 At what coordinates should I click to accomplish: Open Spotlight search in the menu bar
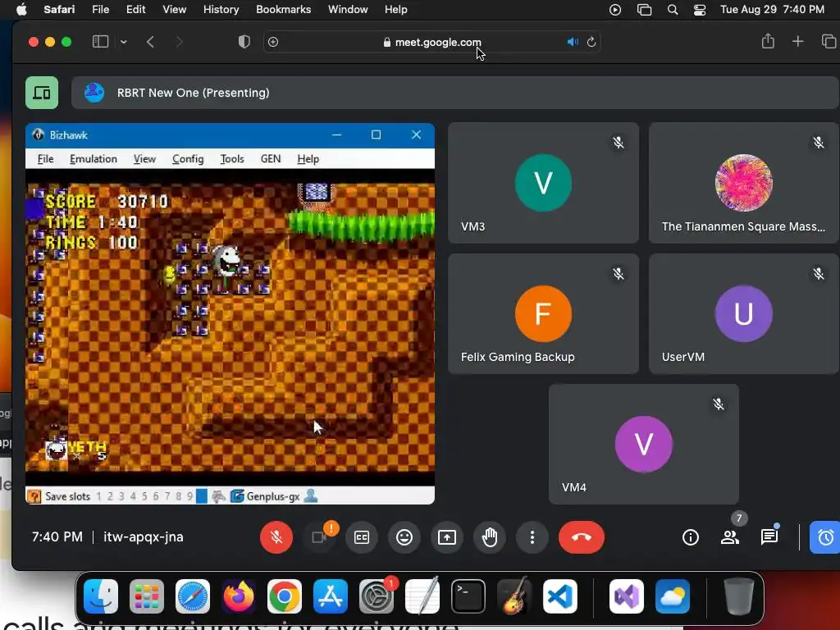[x=673, y=10]
